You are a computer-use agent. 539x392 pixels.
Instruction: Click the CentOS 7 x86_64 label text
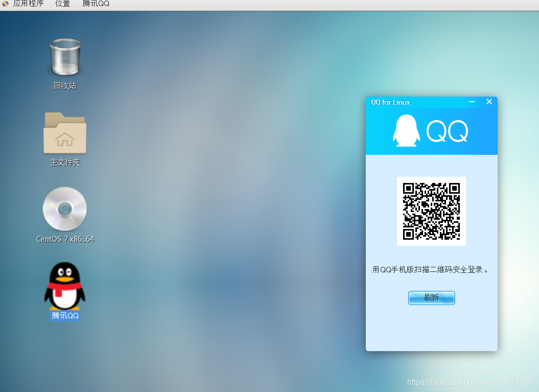(x=65, y=239)
